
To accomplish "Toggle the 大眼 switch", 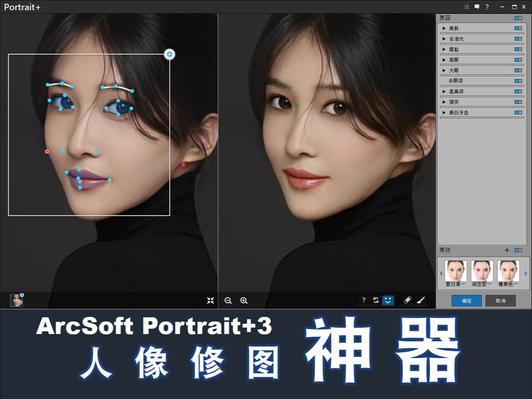I will click(x=518, y=70).
